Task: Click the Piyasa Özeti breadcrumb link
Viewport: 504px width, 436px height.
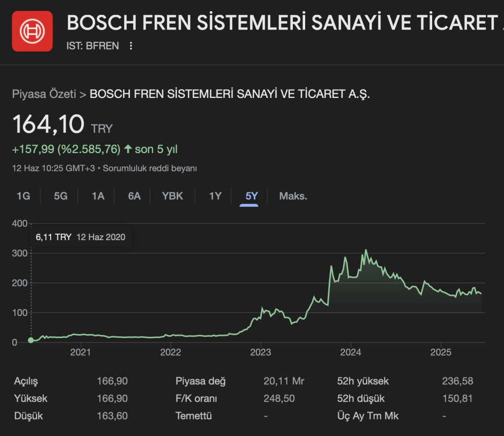Action: click(44, 94)
